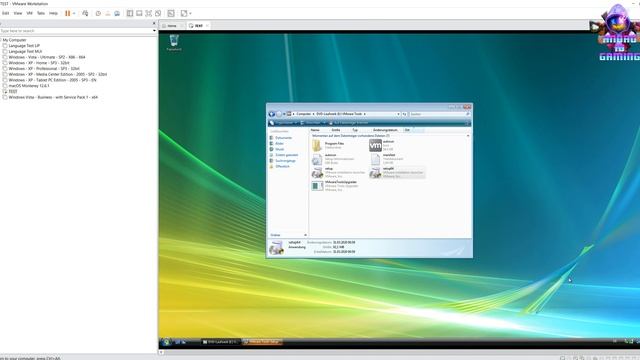Select Language Test LIP virtual machine
The height and width of the screenshot is (360, 640).
24,46
